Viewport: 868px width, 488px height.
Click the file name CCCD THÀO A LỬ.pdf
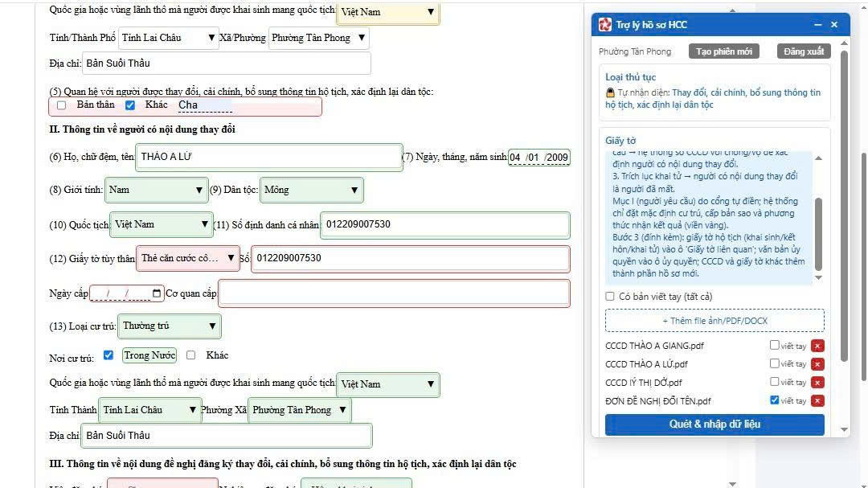(646, 364)
